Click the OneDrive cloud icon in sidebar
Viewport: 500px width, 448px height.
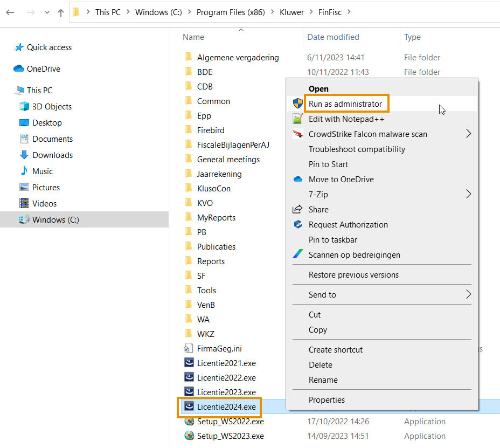pyautogui.click(x=19, y=69)
